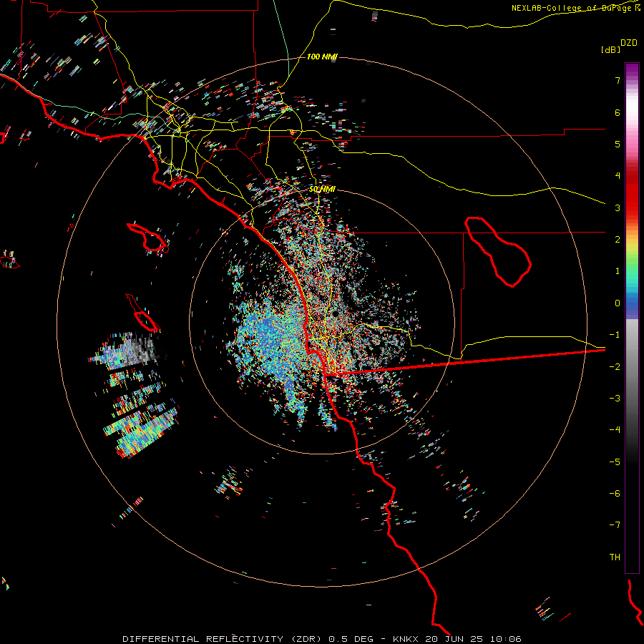The height and width of the screenshot is (644, 644).
Task: Click the DZD legend title
Action: 629,43
